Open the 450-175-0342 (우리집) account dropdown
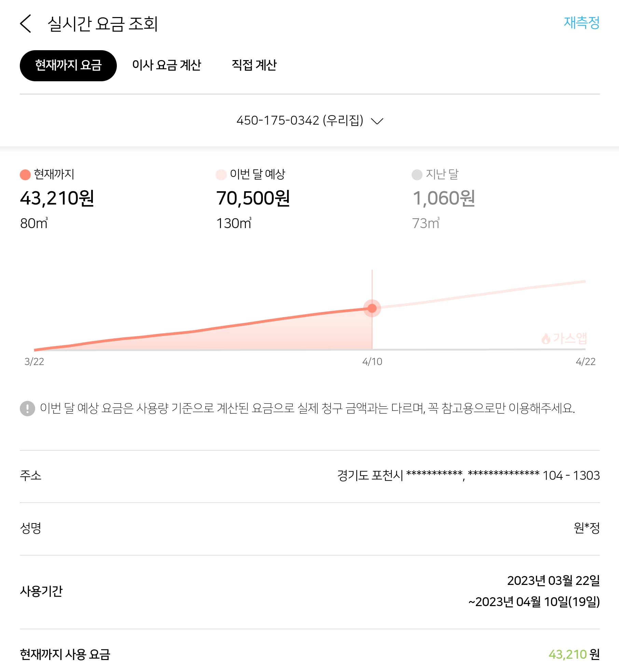The image size is (619, 672). [300, 121]
